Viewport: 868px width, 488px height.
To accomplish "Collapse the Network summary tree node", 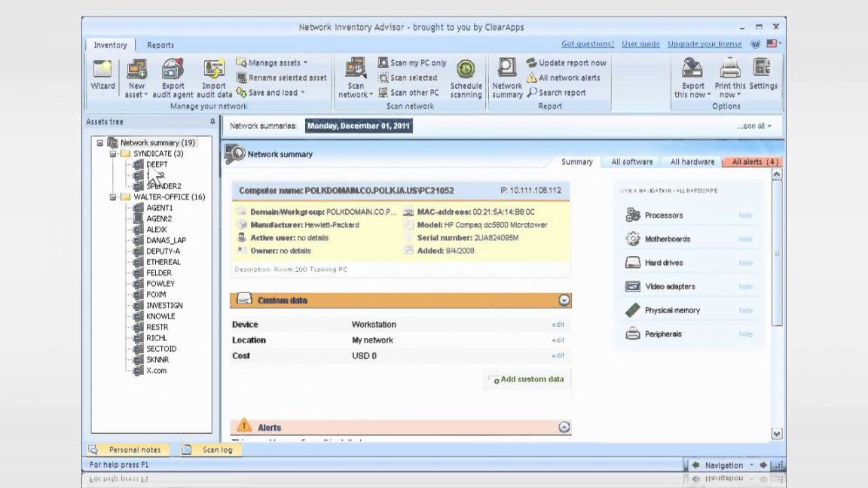I will tap(100, 143).
